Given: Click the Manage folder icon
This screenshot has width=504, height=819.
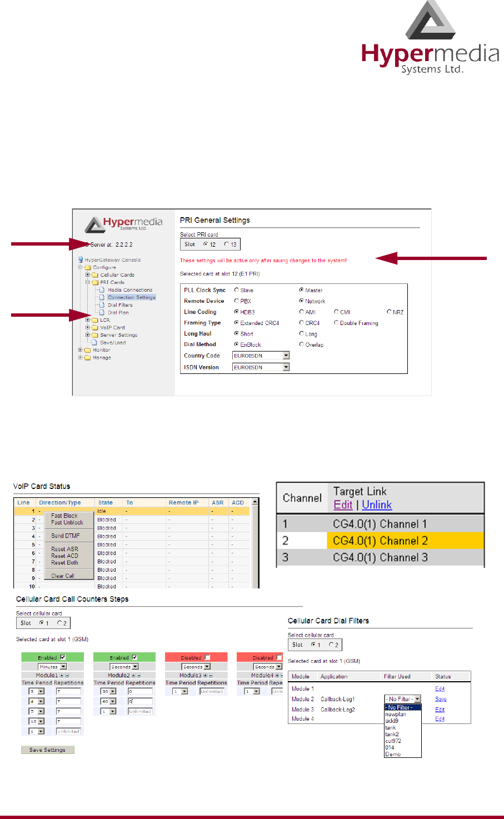Looking at the screenshot, I should point(88,358).
